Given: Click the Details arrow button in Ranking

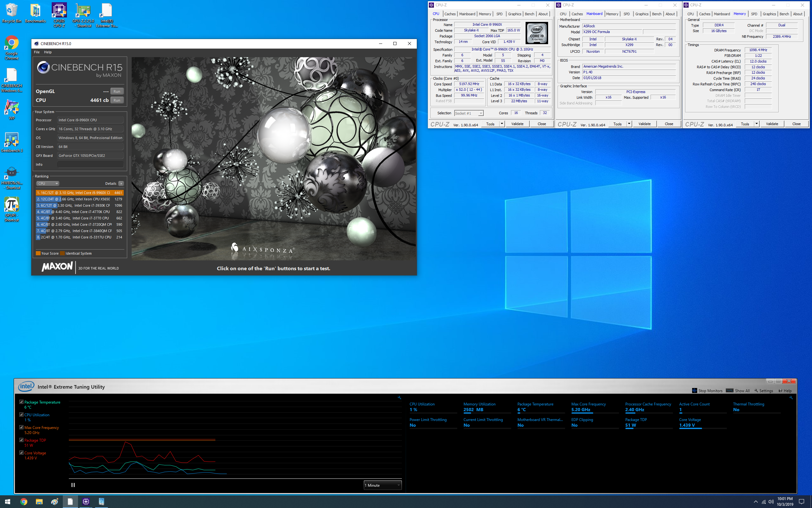Looking at the screenshot, I should 121,184.
